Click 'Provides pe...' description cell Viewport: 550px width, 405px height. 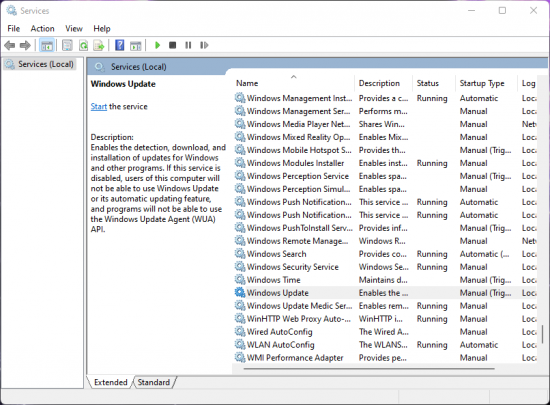pyautogui.click(x=382, y=358)
